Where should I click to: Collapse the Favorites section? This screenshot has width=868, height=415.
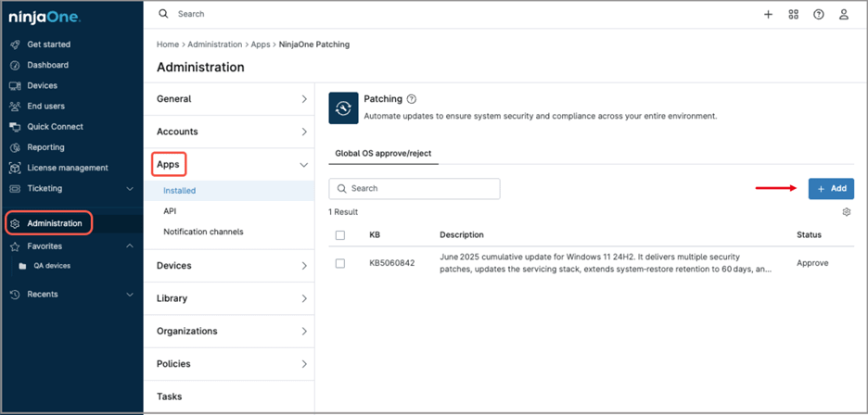[129, 246]
